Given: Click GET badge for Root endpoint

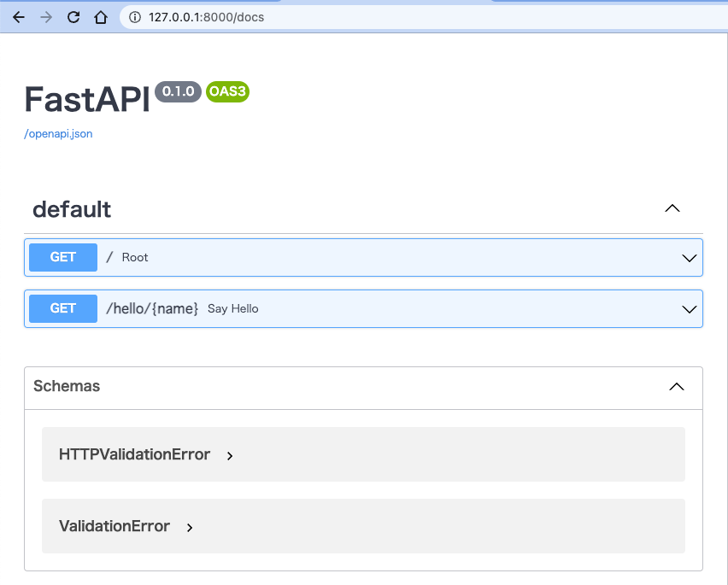Looking at the screenshot, I should [x=63, y=257].
